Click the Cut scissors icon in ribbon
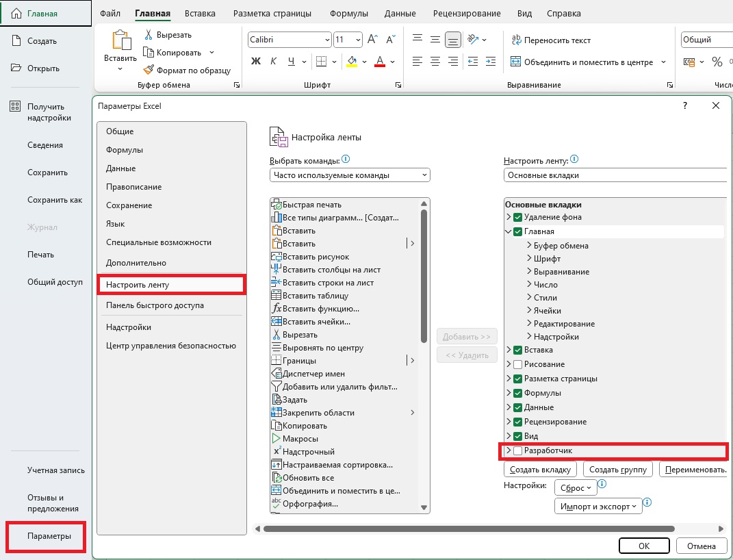This screenshot has height=560, width=733. 149,35
